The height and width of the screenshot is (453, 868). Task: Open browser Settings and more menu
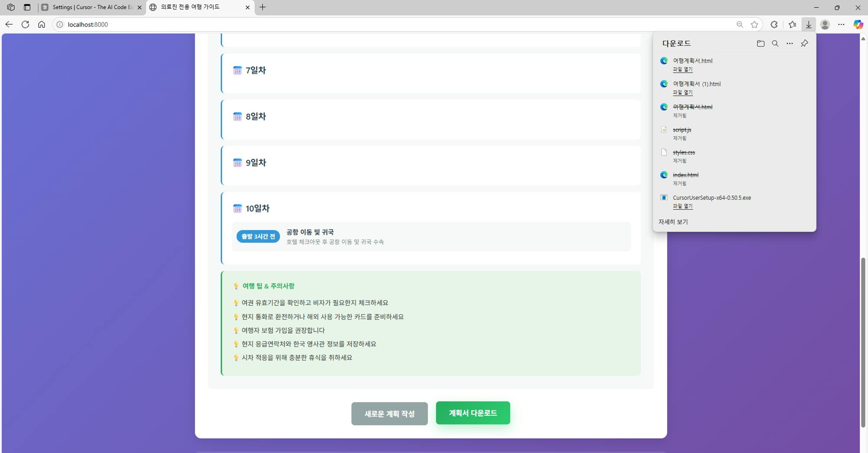tap(841, 24)
